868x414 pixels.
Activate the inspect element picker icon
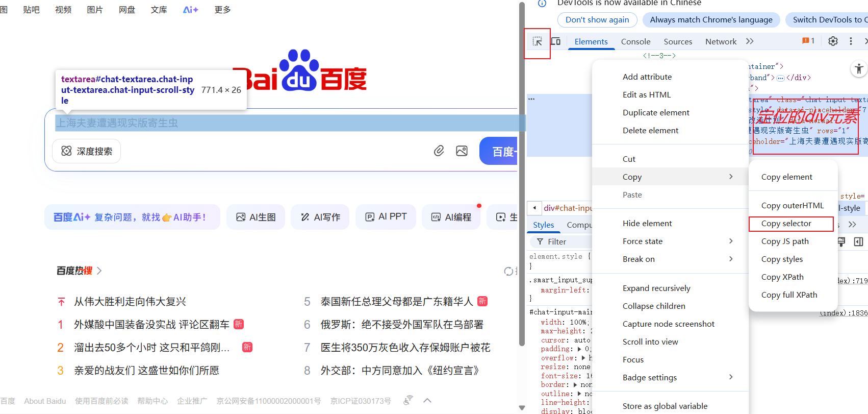[537, 41]
